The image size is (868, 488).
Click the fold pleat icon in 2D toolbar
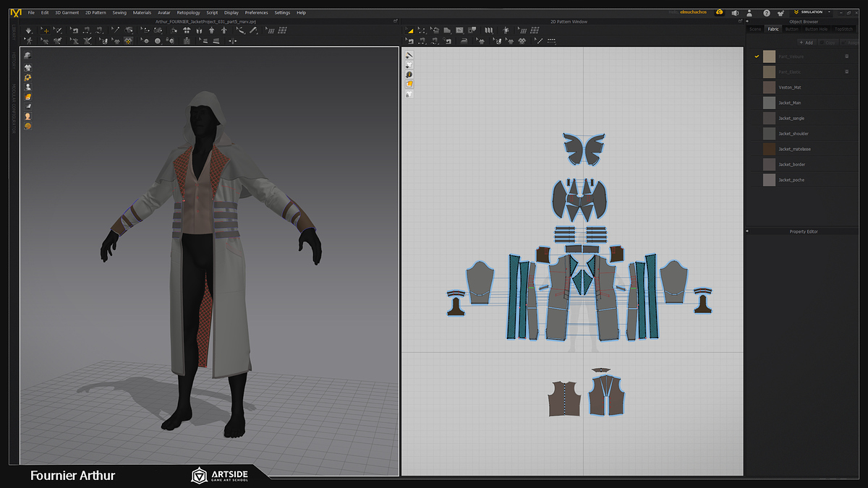(489, 30)
